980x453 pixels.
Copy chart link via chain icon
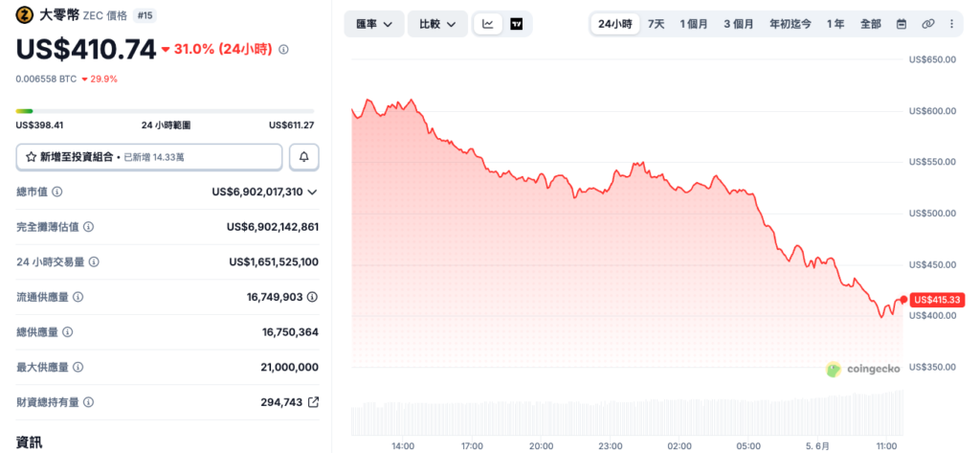tap(927, 24)
